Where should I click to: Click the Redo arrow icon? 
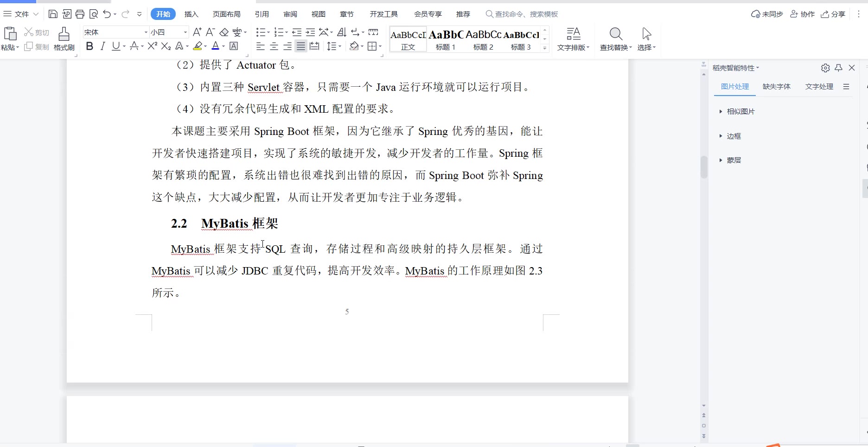[x=125, y=14]
